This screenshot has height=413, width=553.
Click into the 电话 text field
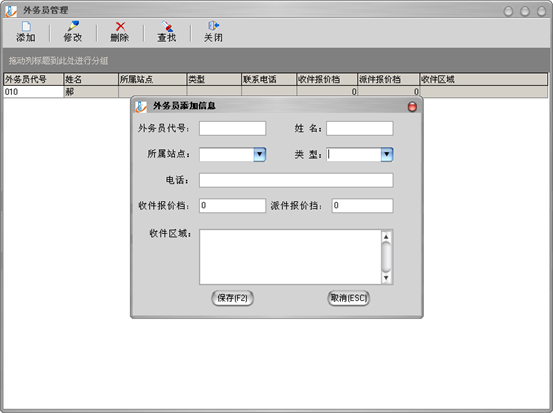(x=296, y=180)
